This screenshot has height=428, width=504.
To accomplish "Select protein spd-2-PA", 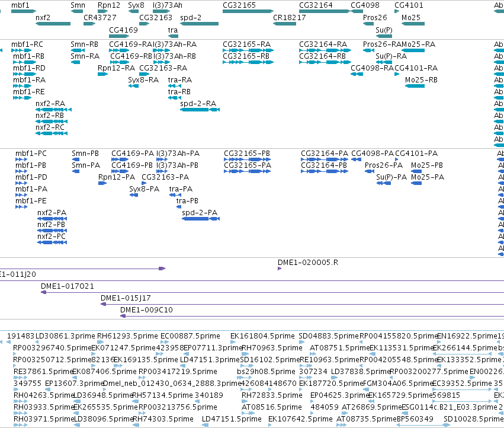I will [x=199, y=213].
